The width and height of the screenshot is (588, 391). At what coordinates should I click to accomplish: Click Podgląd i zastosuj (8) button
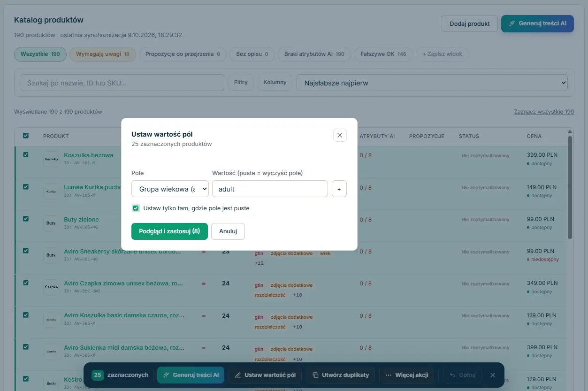(x=169, y=231)
